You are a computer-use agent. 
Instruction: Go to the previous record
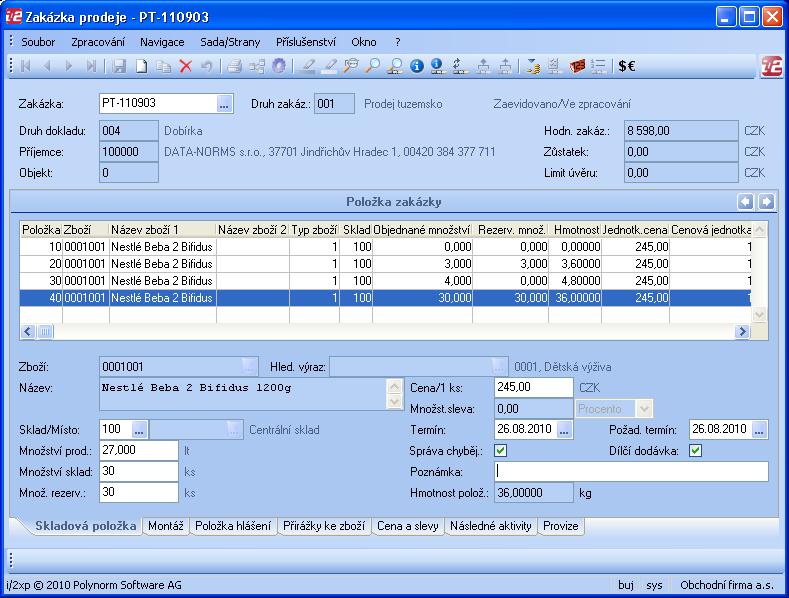47,66
